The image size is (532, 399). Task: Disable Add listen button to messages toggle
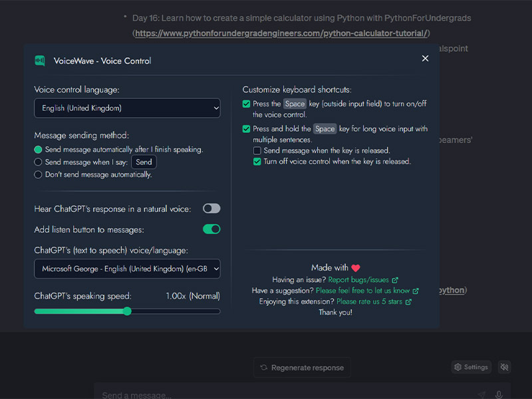pos(211,229)
